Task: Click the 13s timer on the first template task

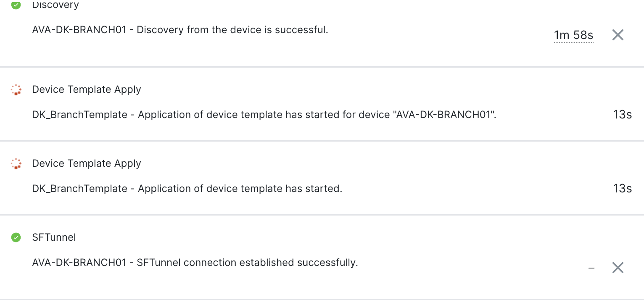Action: (x=622, y=115)
